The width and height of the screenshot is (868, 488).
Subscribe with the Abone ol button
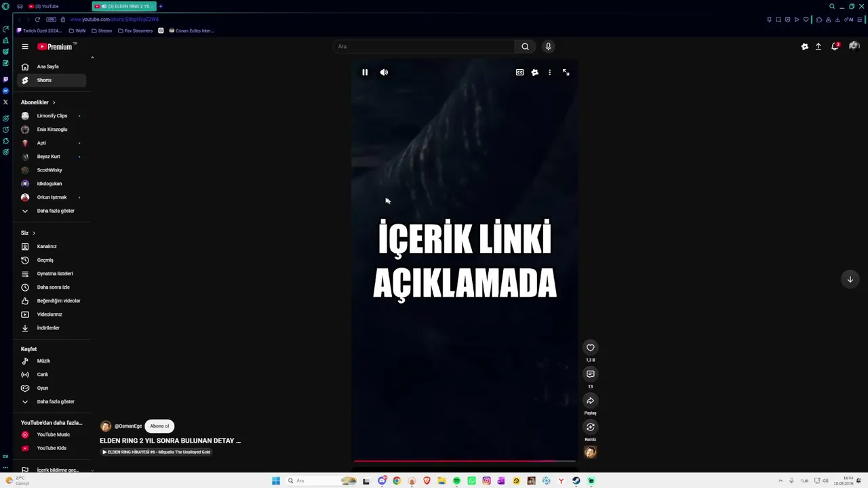pos(159,426)
